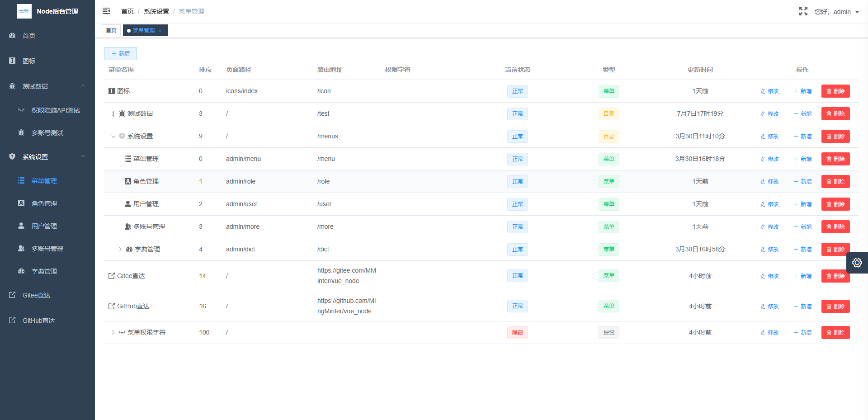Collapse the 系统设置 table row
Screen dimensions: 868x420
tap(113, 137)
